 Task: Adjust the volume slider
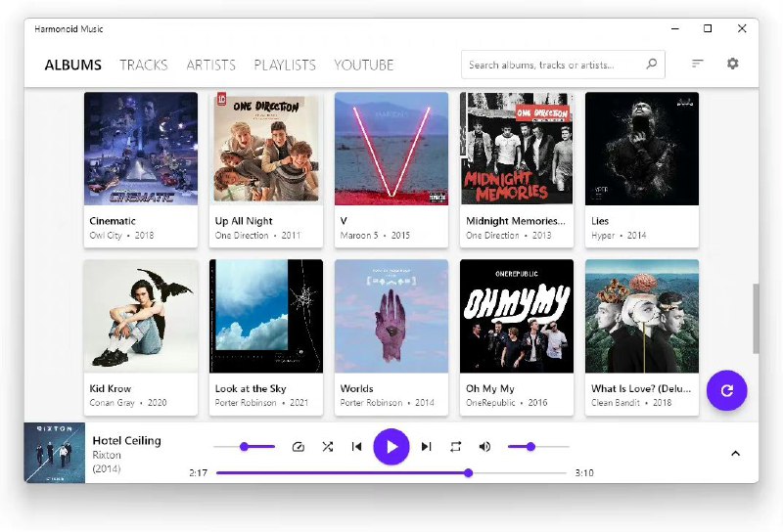[x=538, y=447]
